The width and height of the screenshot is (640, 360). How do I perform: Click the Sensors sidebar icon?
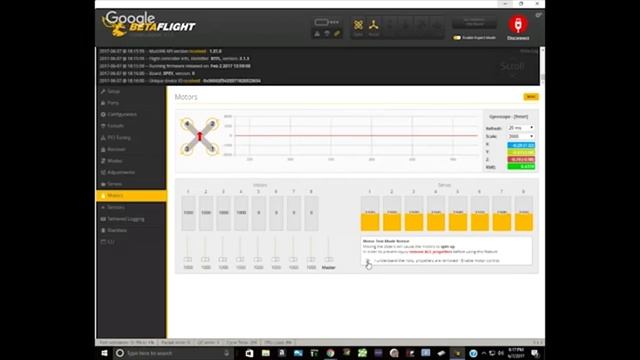[x=103, y=207]
